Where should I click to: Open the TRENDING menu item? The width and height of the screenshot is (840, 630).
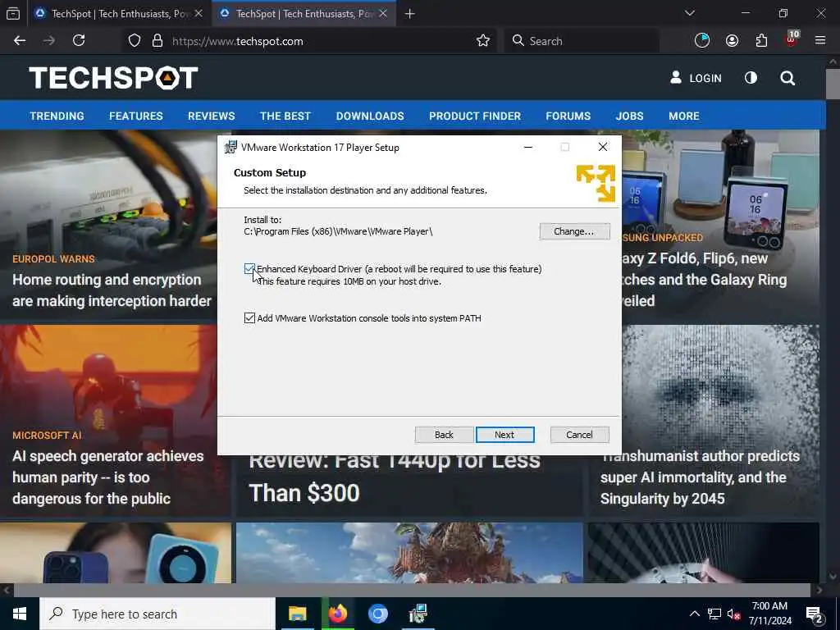tap(57, 116)
